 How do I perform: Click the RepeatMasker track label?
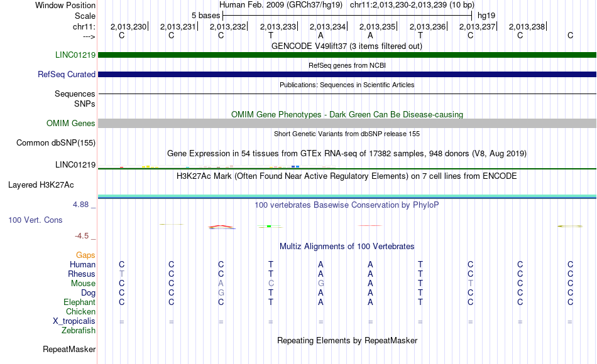point(69,349)
